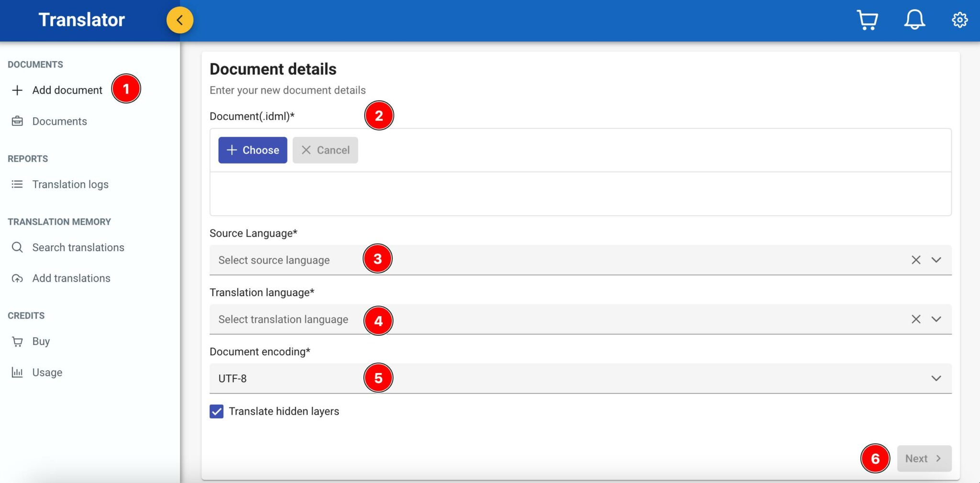This screenshot has width=980, height=483.
Task: Click the cloud upload icon for Add translations
Action: [17, 278]
